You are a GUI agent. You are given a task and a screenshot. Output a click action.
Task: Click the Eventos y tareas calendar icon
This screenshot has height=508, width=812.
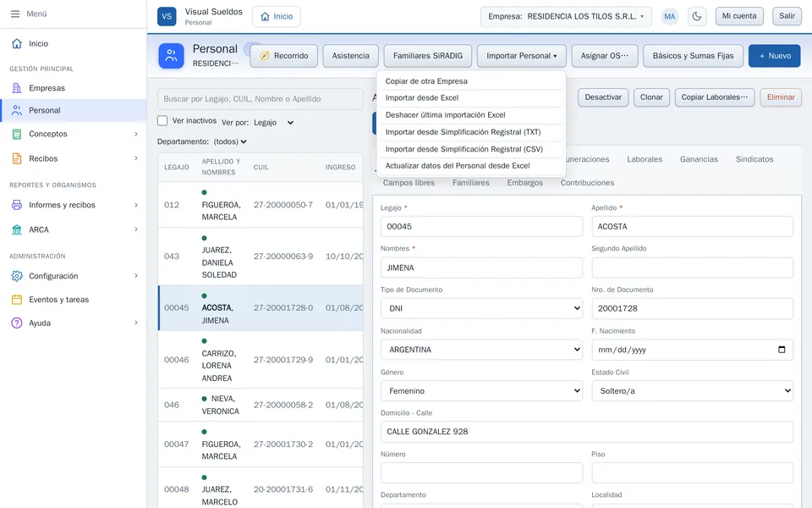point(17,300)
